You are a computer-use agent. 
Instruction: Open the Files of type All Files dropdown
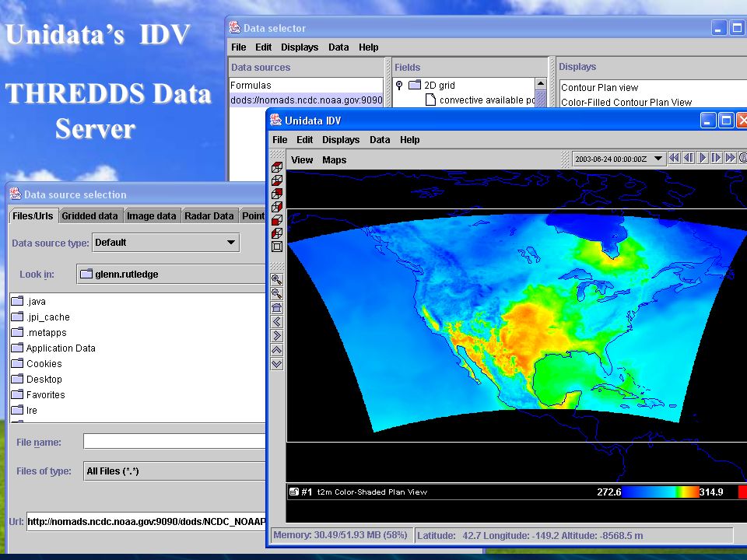[x=175, y=471]
